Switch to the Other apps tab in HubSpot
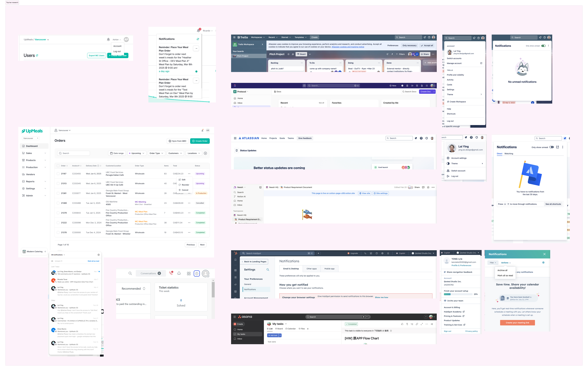The width and height of the screenshot is (588, 371). [x=312, y=269]
